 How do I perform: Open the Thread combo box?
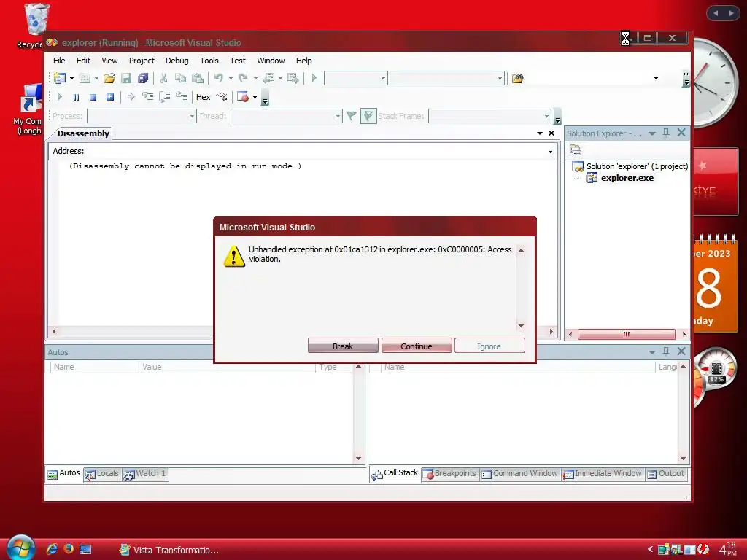(286, 116)
